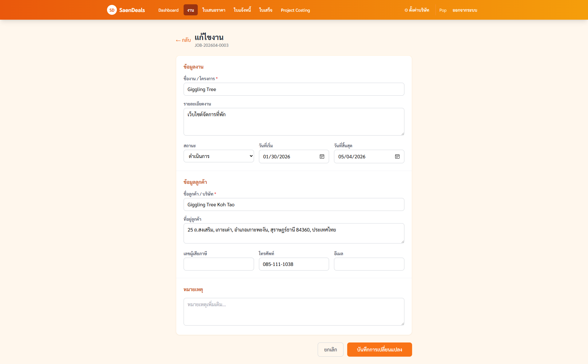This screenshot has height=364, width=588.
Task: Focus the empty tax ID field
Action: [219, 264]
